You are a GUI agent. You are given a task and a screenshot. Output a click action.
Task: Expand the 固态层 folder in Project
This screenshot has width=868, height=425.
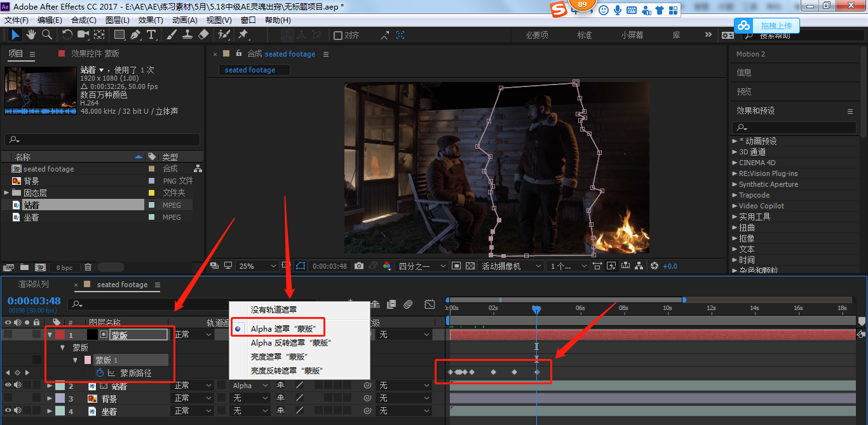7,192
